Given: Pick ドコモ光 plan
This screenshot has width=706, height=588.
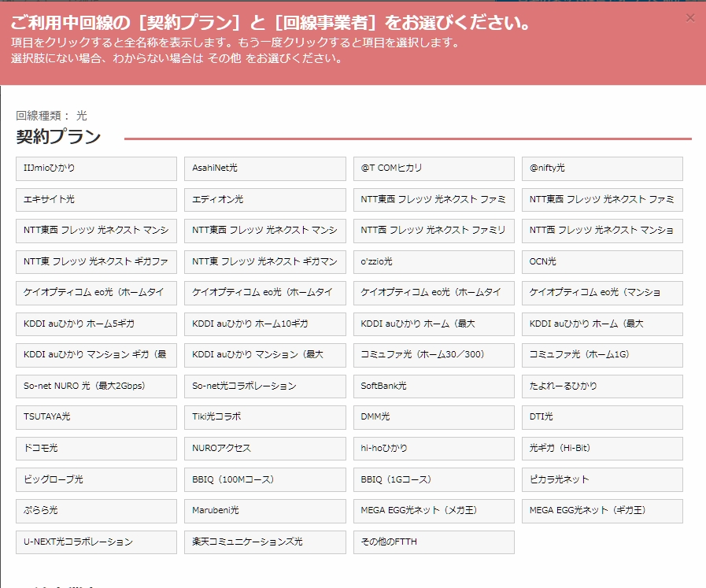Looking at the screenshot, I should pos(96,449).
